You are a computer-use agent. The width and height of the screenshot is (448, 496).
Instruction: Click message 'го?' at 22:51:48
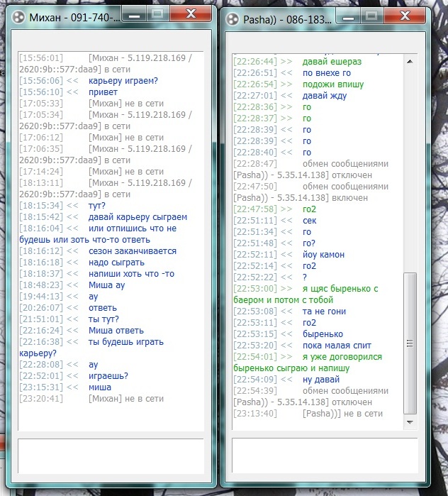(x=309, y=243)
